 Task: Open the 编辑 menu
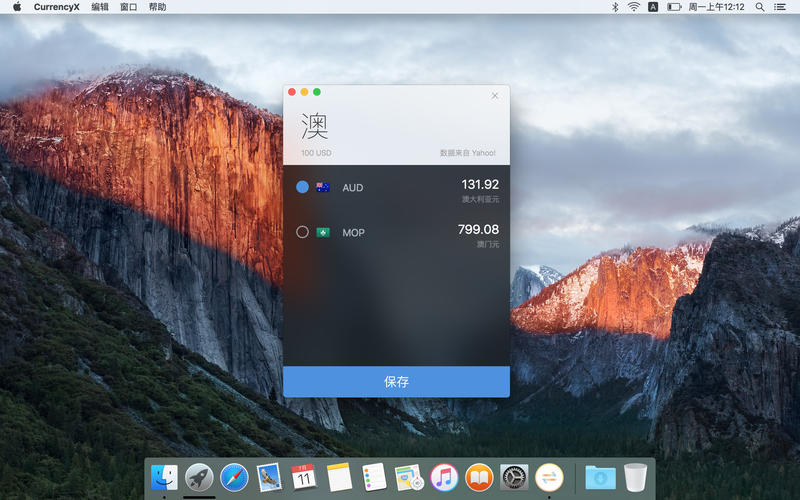click(x=99, y=7)
